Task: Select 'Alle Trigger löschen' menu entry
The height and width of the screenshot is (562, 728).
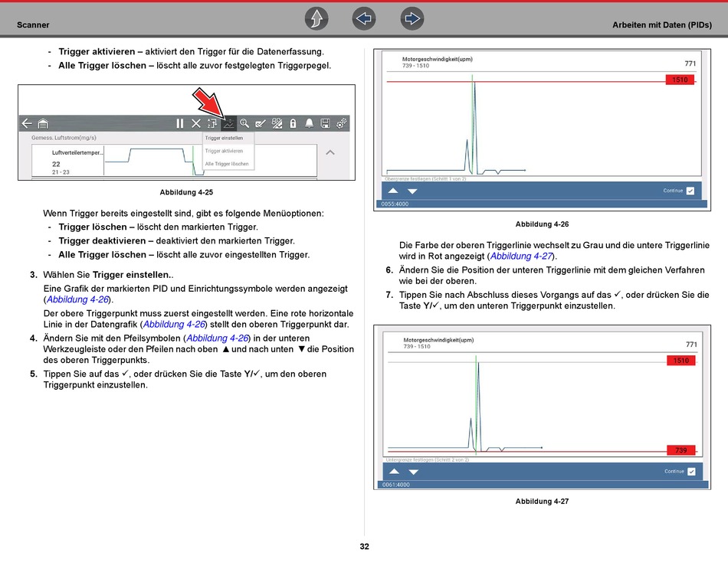Action: tap(228, 164)
